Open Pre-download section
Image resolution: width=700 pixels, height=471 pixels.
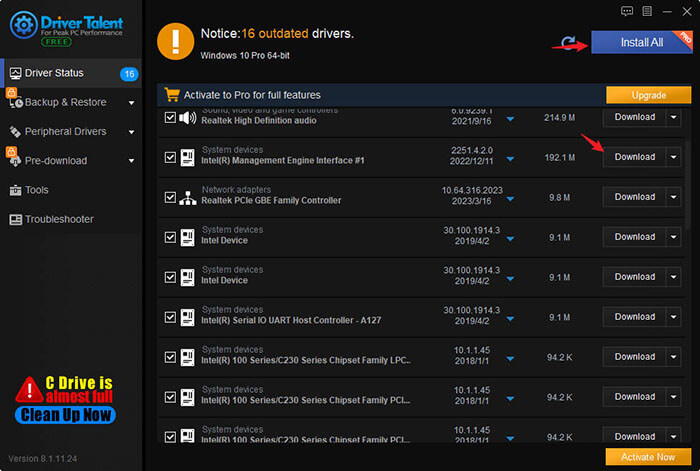click(71, 161)
